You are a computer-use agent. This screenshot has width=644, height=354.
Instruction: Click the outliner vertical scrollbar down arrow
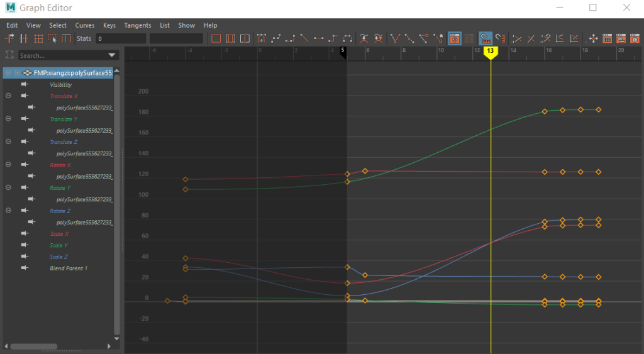(116, 339)
